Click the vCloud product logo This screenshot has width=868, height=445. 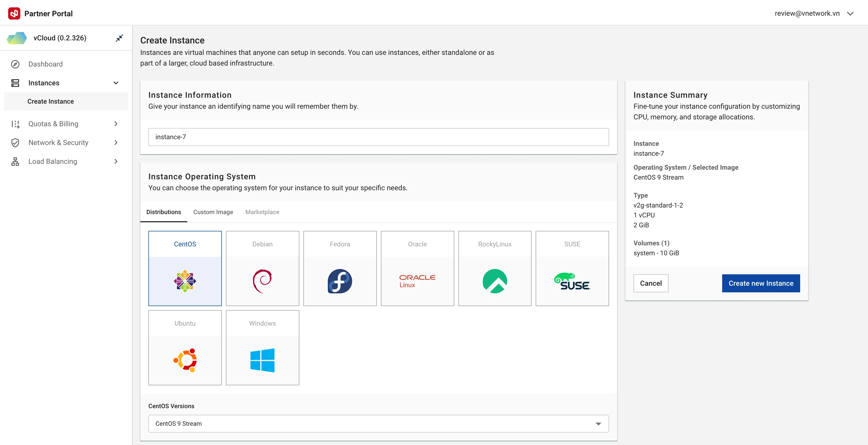coord(17,38)
